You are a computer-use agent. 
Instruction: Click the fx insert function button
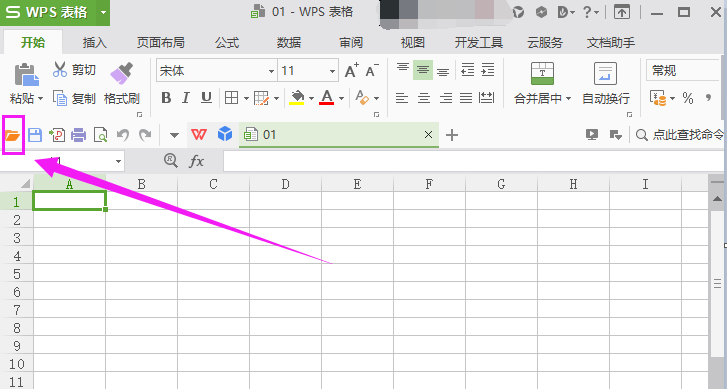(x=197, y=161)
